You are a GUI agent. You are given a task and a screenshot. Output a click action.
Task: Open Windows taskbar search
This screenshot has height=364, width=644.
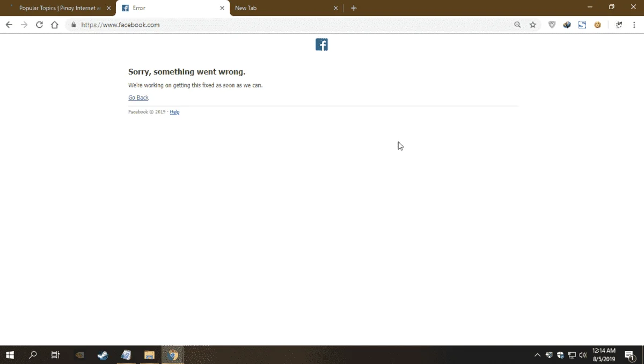[33, 354]
